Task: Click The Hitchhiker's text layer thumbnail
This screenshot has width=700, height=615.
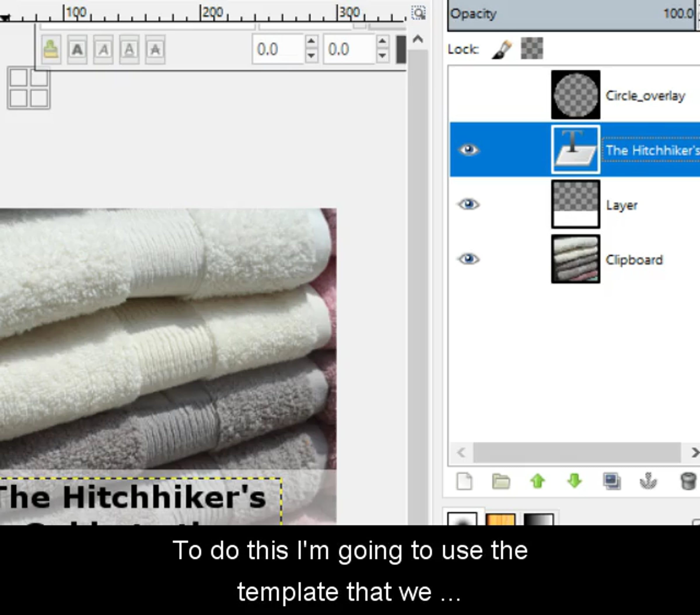Action: click(x=576, y=149)
